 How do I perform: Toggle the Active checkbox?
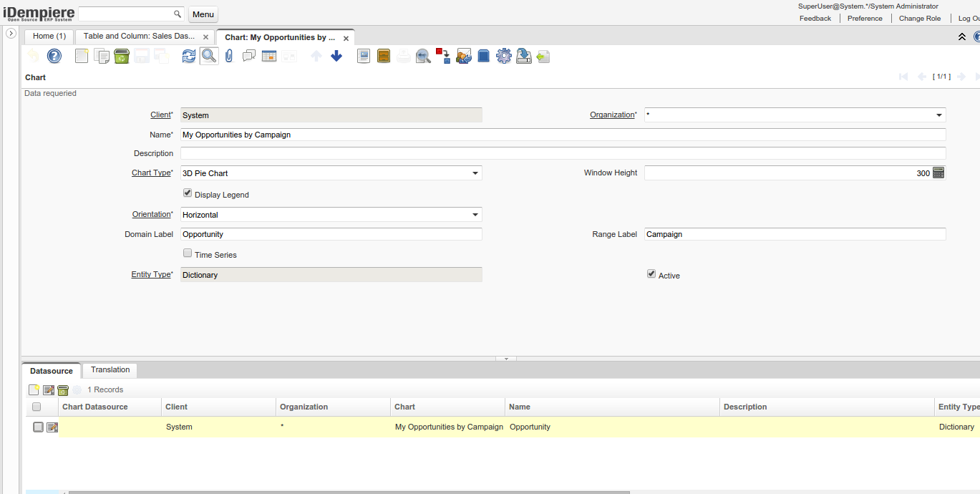tap(651, 274)
